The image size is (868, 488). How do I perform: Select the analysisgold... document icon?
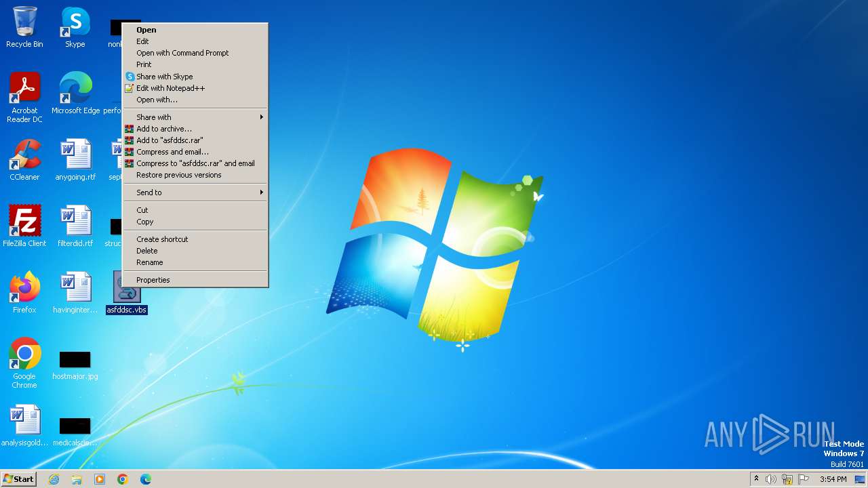pos(24,426)
